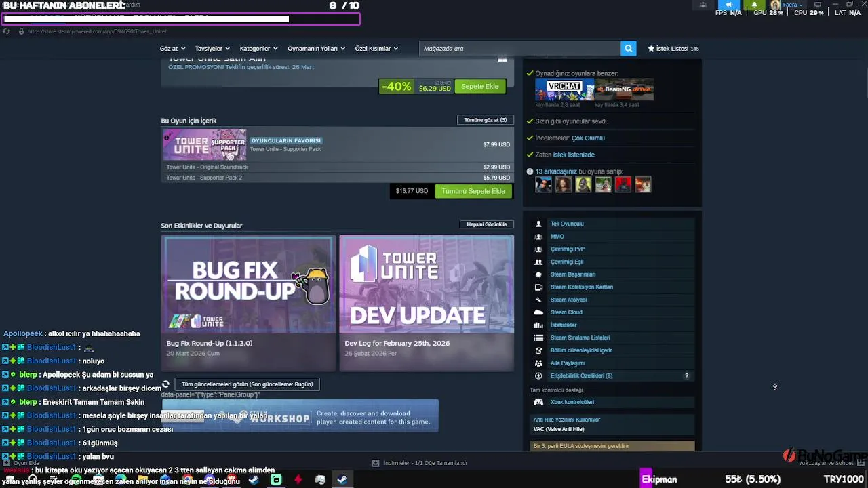Viewport: 868px width, 488px height.
Task: Click Hepsini Görüntüle events button
Action: pos(487,224)
